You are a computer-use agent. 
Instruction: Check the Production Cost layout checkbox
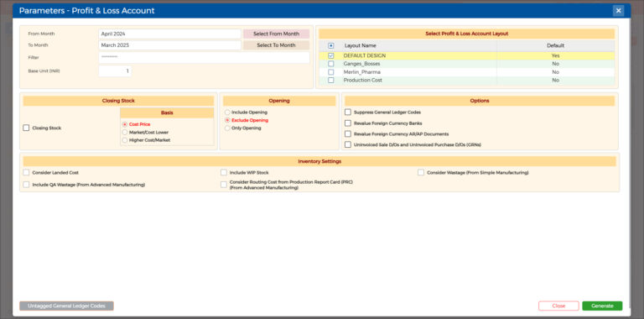(x=331, y=80)
